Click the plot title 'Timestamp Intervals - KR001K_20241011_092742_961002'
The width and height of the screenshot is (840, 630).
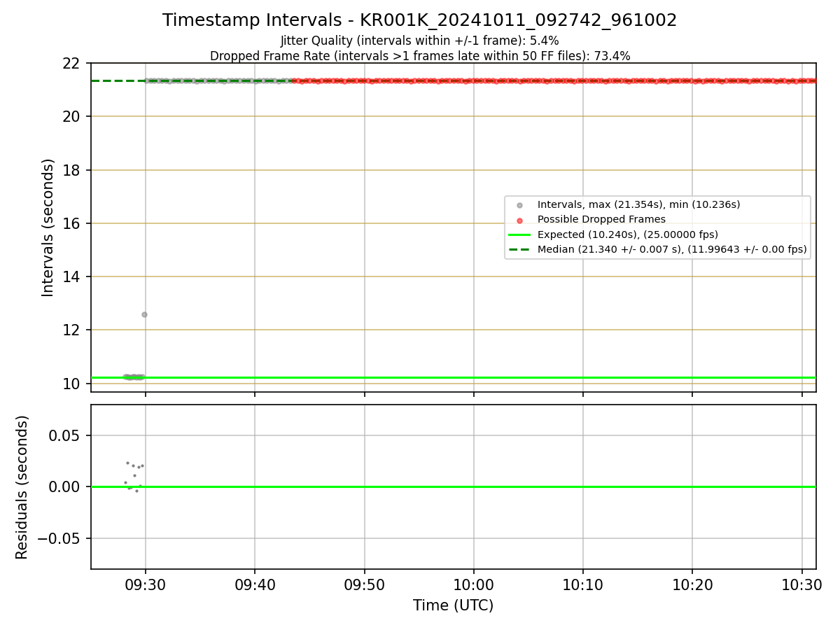[x=419, y=20]
